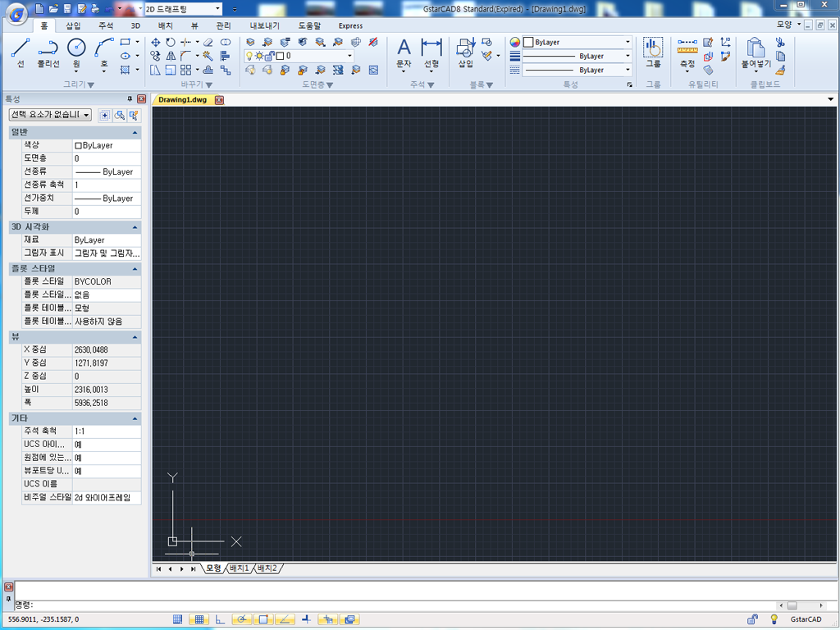Screen dimensions: 840x630
Task: Toggle Dynamic Input in status bar
Action: pos(327,619)
